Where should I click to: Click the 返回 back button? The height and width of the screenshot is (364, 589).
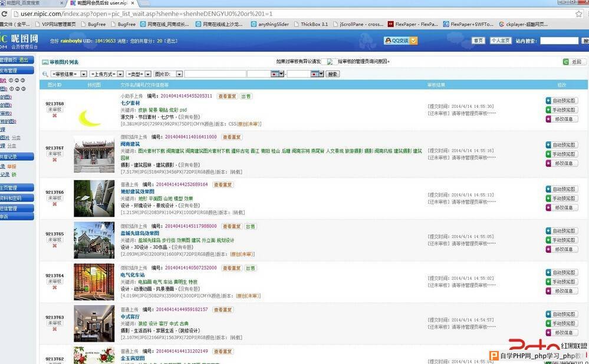coord(574,62)
